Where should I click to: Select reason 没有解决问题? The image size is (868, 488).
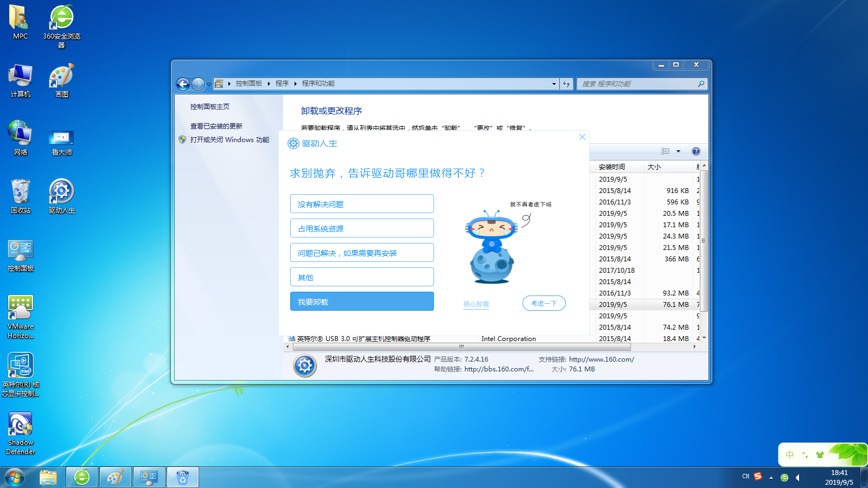click(x=362, y=204)
